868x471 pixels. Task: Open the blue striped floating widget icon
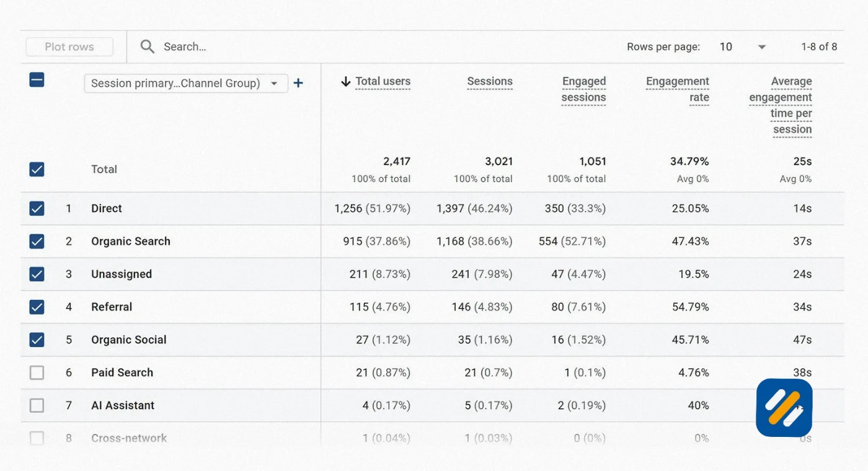pyautogui.click(x=784, y=407)
